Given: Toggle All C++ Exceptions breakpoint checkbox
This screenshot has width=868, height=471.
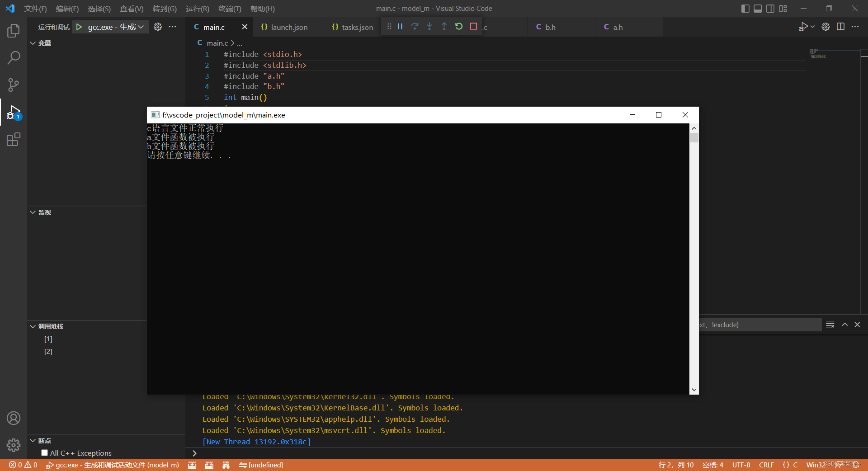Looking at the screenshot, I should coord(44,452).
